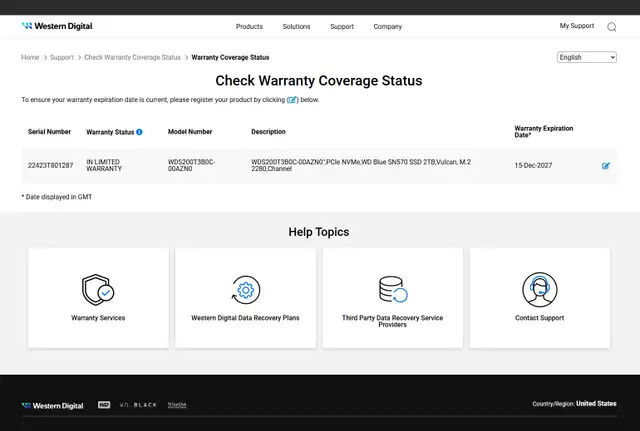Viewport: 640px width, 431px height.
Task: Open the Products menu
Action: coord(249,27)
